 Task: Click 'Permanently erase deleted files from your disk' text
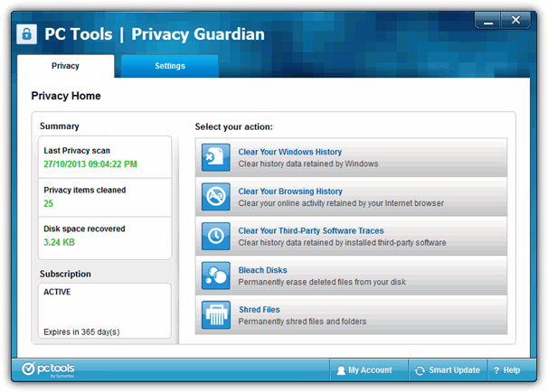(322, 282)
